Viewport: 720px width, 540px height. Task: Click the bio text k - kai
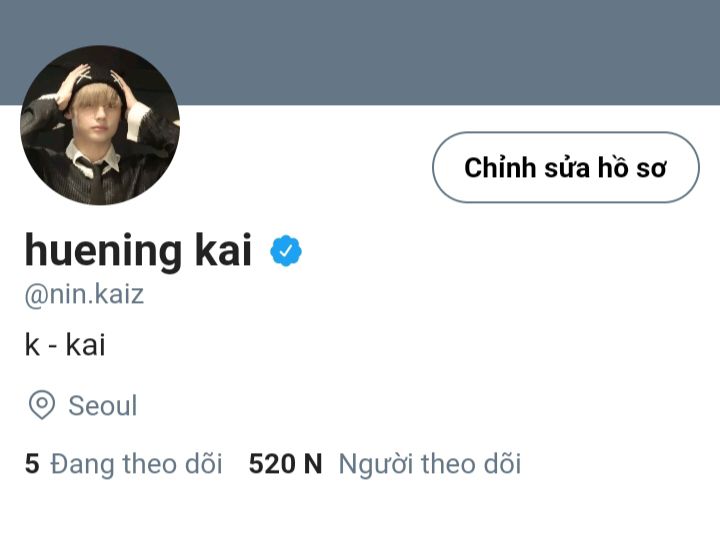pyautogui.click(x=65, y=345)
